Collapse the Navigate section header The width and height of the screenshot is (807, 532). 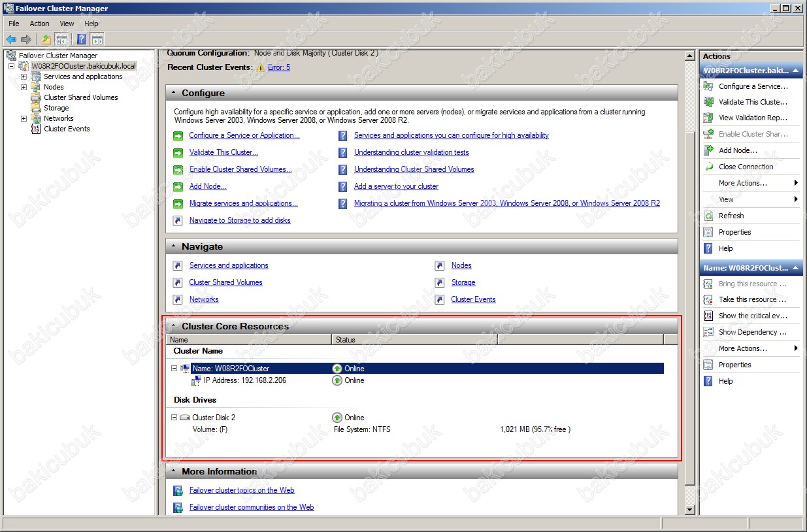[173, 247]
